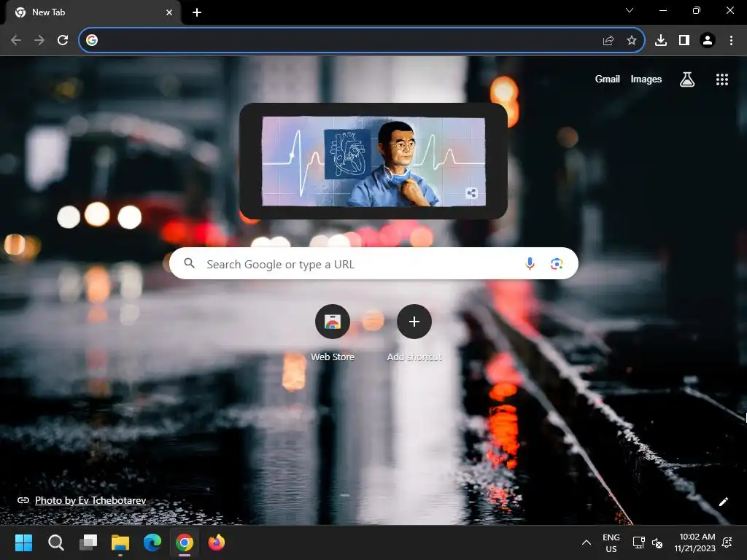The image size is (747, 560).
Task: Open a new tab with plus button
Action: [197, 12]
